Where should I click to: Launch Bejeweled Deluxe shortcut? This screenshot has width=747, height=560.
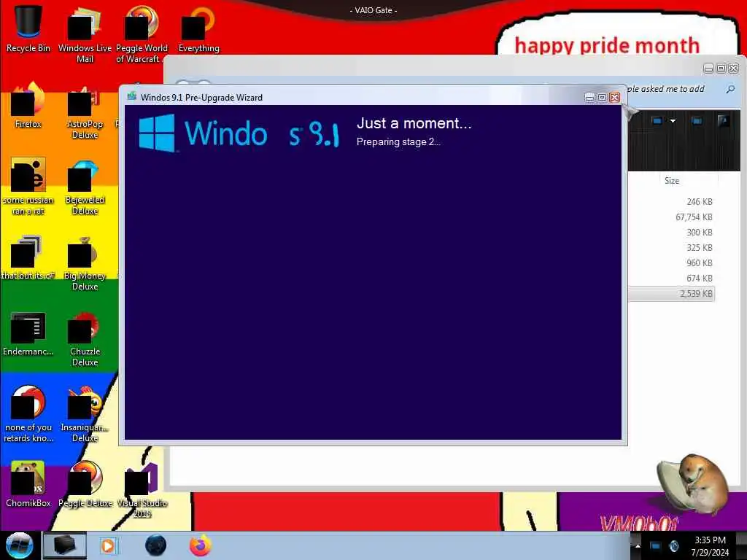pyautogui.click(x=85, y=187)
